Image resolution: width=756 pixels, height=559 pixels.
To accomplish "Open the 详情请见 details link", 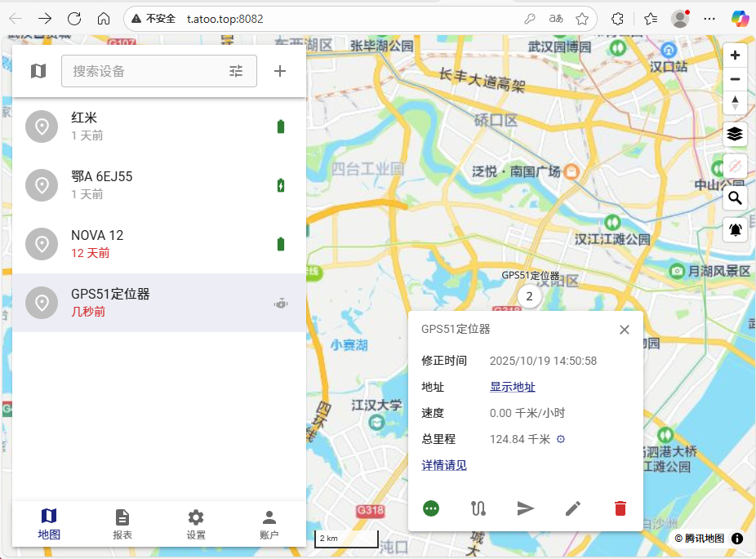I will click(444, 465).
